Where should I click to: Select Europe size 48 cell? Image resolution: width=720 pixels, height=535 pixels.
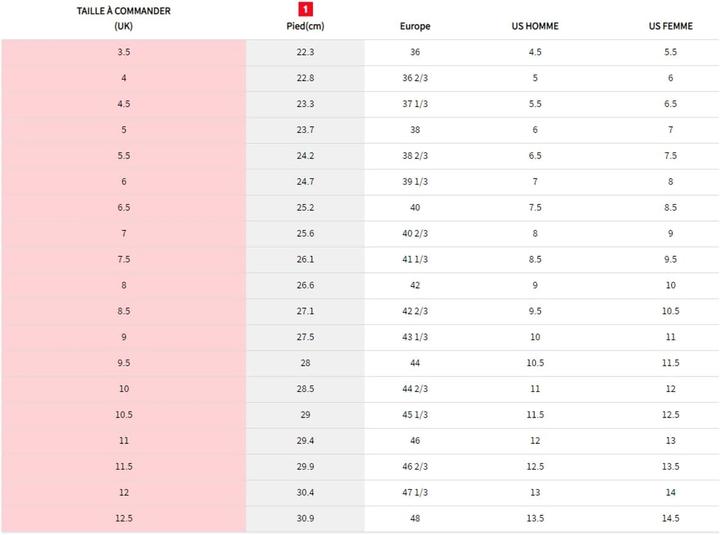coord(415,519)
